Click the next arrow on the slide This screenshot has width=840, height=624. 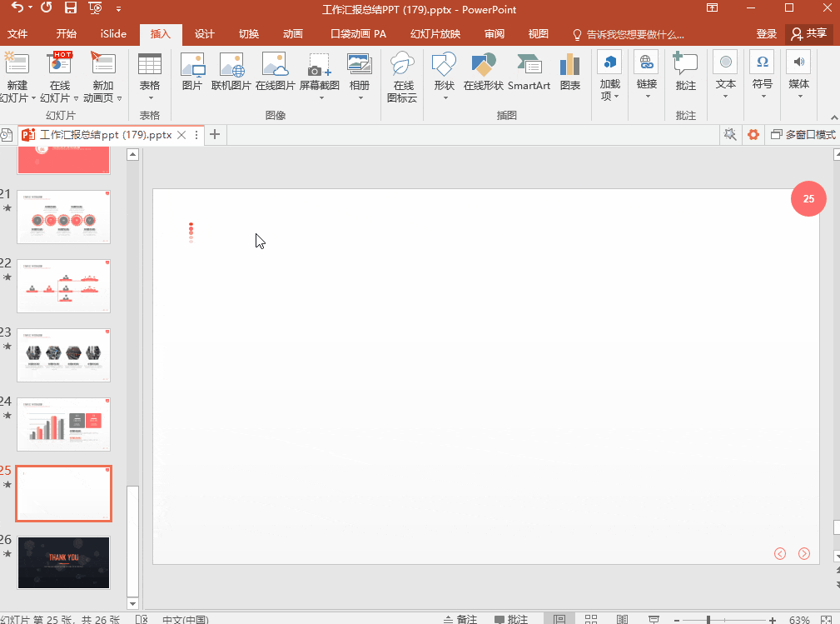point(804,554)
